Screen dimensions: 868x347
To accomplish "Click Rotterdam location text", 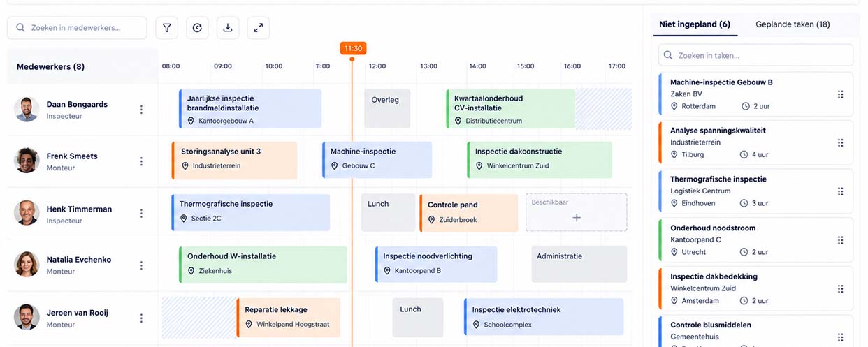I will [699, 106].
